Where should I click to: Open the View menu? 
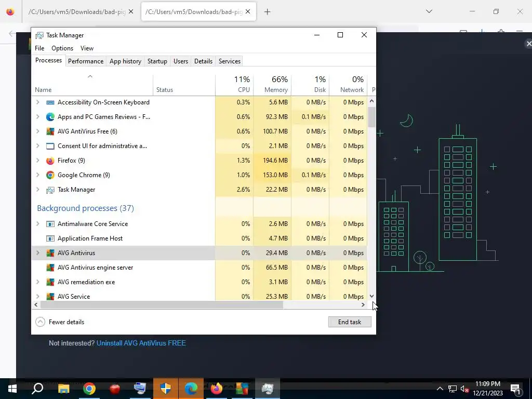pos(87,48)
